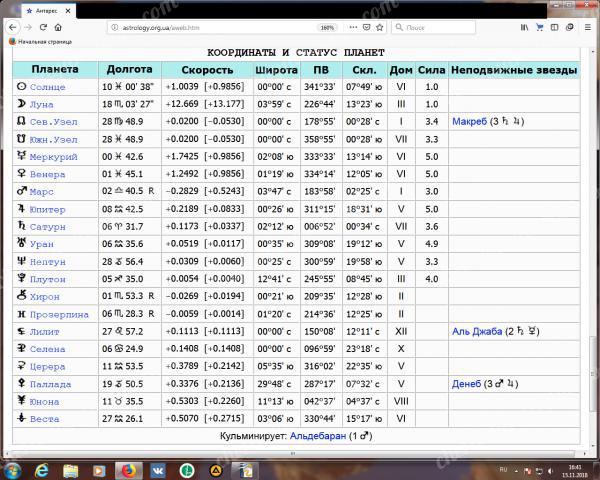
Task: Bookmark this page with the star icon
Action: tap(380, 27)
